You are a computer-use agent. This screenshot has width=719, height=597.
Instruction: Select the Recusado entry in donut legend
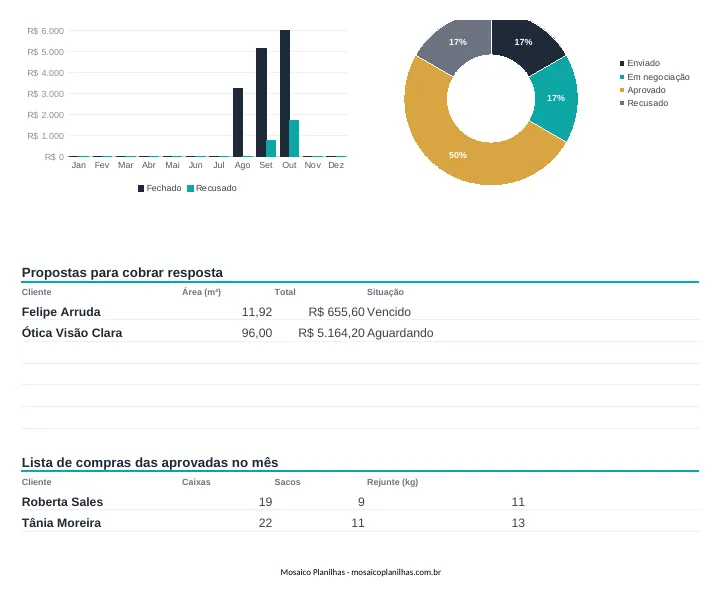click(x=644, y=103)
